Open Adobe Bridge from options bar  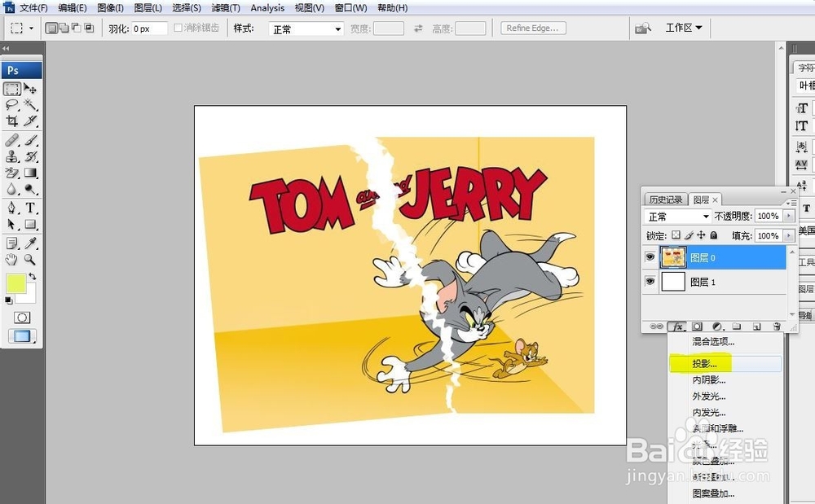[x=642, y=28]
